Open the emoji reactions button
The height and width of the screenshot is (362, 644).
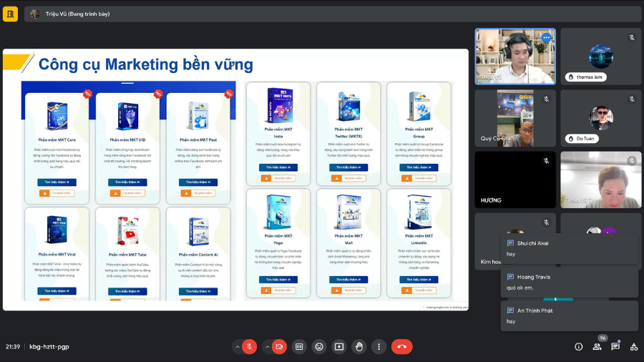click(x=319, y=347)
